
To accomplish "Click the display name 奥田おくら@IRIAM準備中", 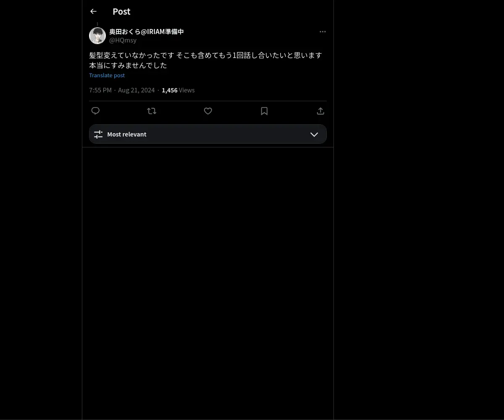I will 147,31.
